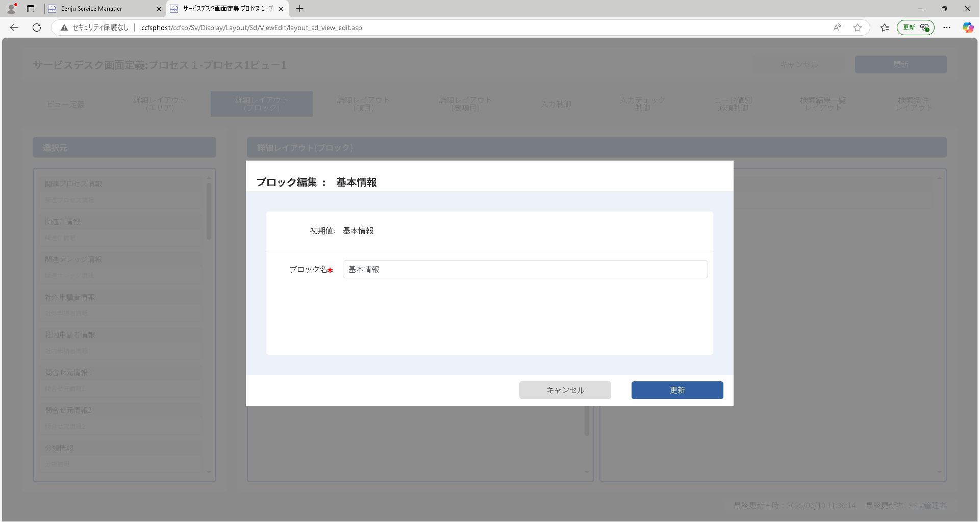Open the Copilot sidebar icon
980x522 pixels.
pos(968,28)
